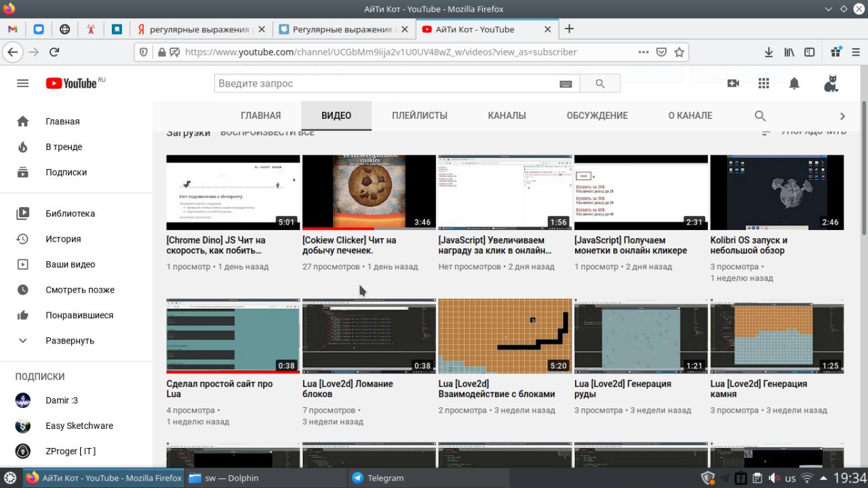The width and height of the screenshot is (868, 488).
Task: Select the ВИДЕО channel tab
Action: (x=336, y=115)
